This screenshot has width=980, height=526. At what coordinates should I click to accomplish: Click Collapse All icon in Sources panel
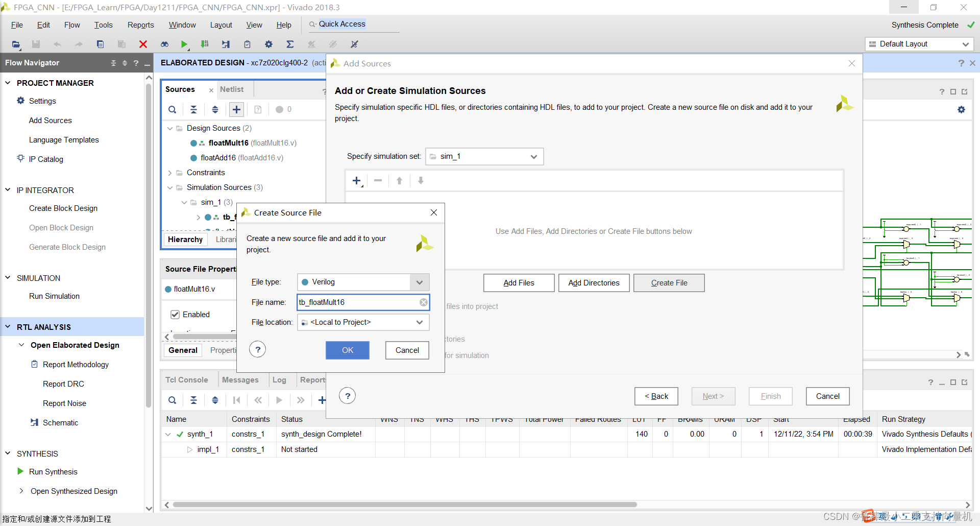193,109
